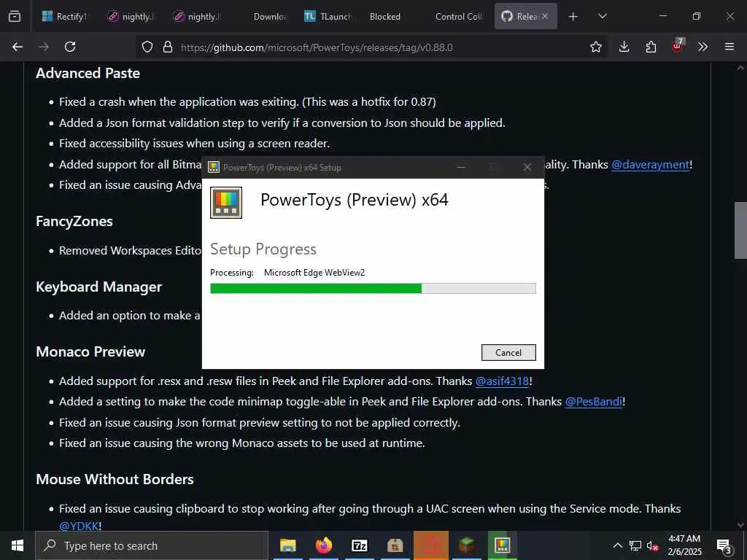This screenshot has height=560, width=747.
Task: Click the PowerToys logo in setup dialog
Action: (226, 203)
